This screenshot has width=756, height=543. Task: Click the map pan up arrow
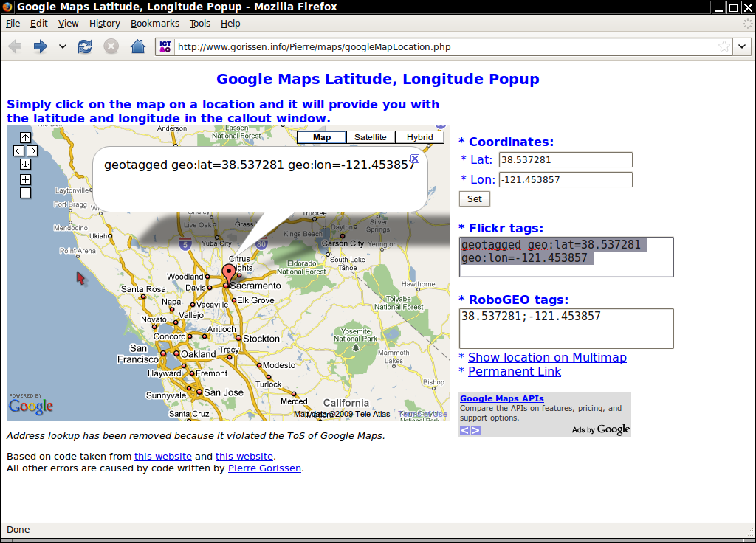25,137
